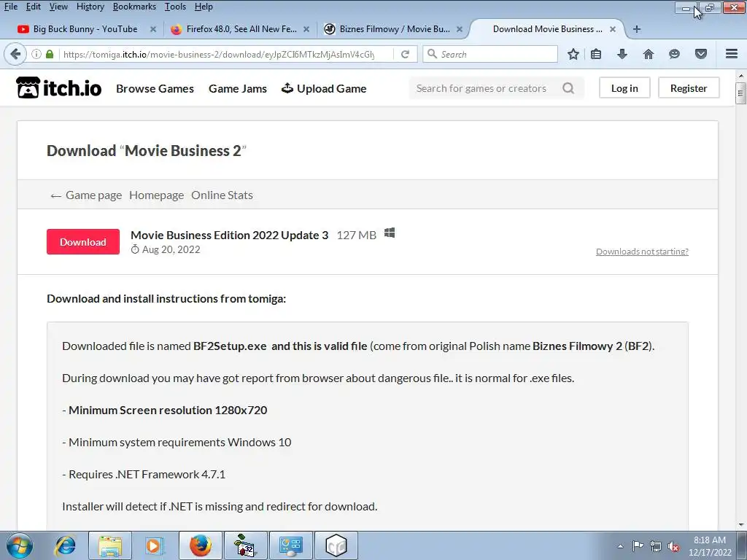The height and width of the screenshot is (560, 747).
Task: Launch Internet Explorer from taskbar
Action: point(65,545)
